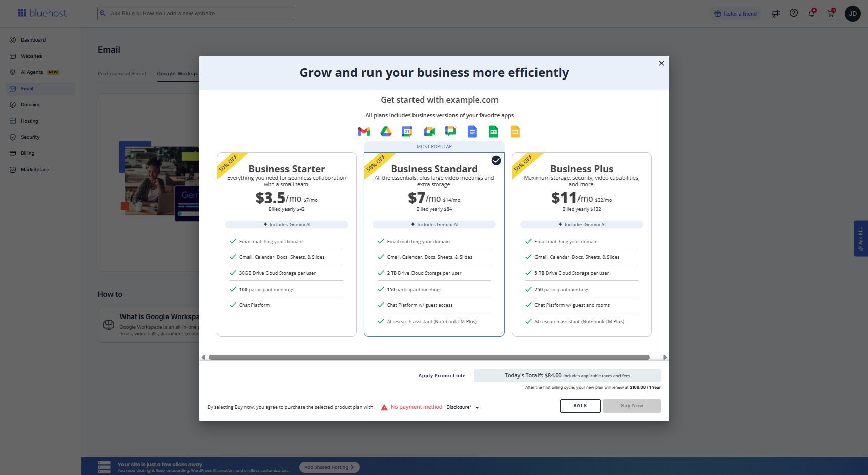Click the Refer a friend button

(x=735, y=14)
